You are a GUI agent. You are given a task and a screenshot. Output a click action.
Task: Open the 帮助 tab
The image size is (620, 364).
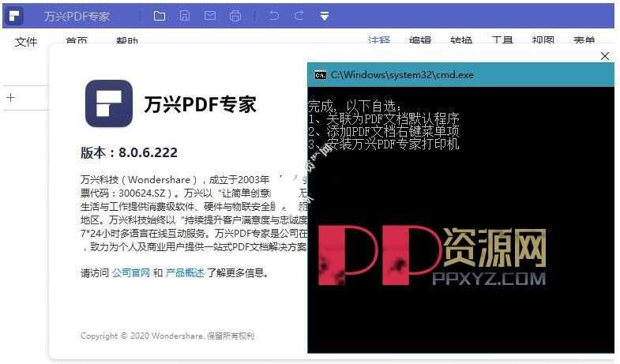[x=127, y=40]
